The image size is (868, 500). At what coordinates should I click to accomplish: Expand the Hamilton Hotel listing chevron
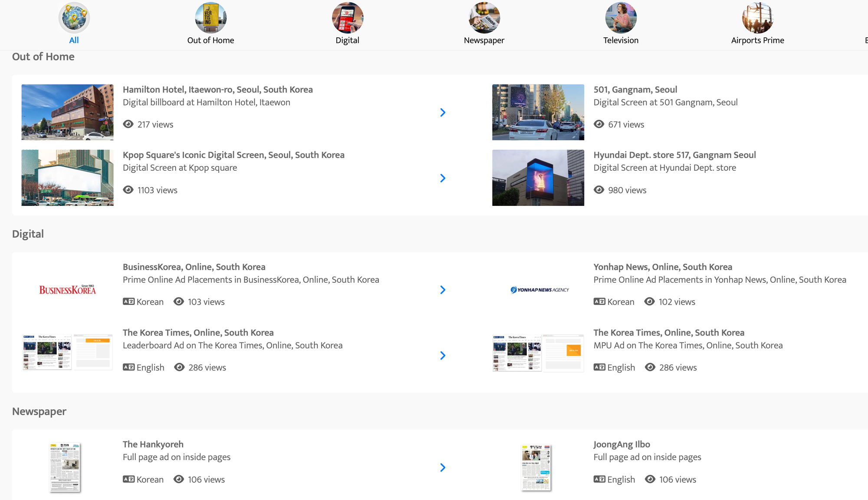[x=443, y=113]
